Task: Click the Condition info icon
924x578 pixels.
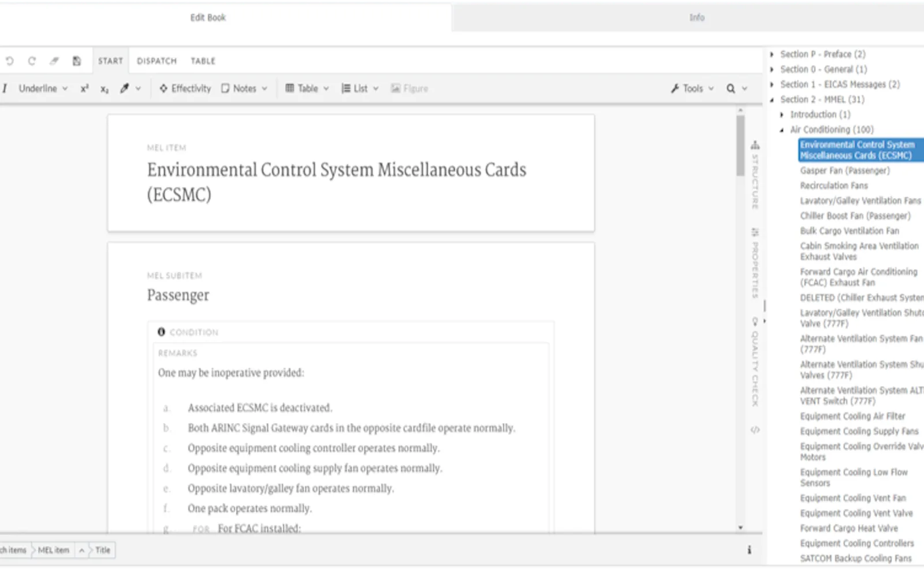Action: click(x=161, y=332)
